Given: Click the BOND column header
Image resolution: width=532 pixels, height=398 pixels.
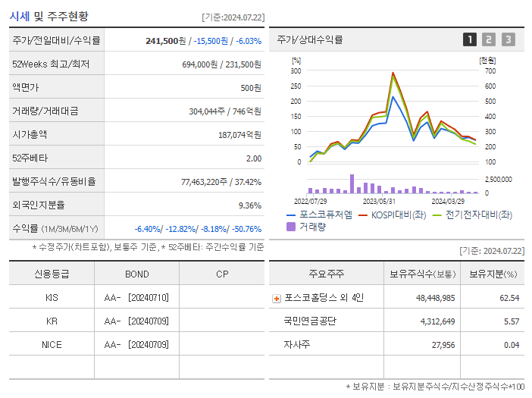Looking at the screenshot, I should click(136, 274).
